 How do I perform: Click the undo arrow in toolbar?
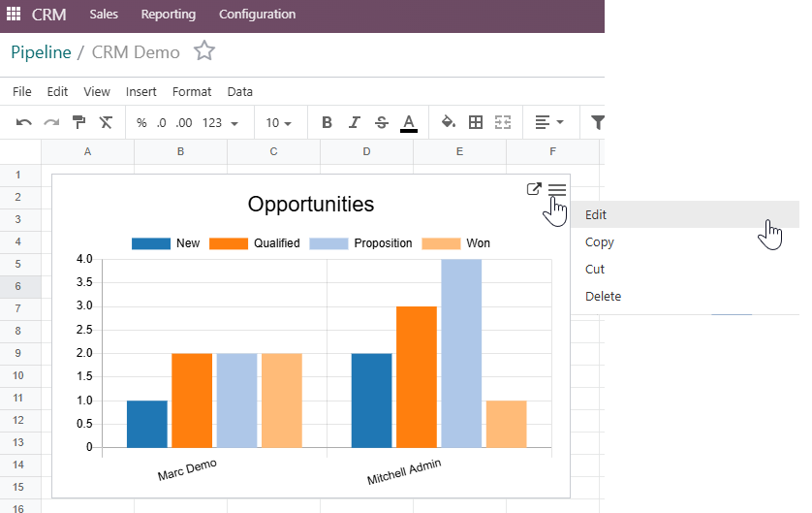click(24, 123)
